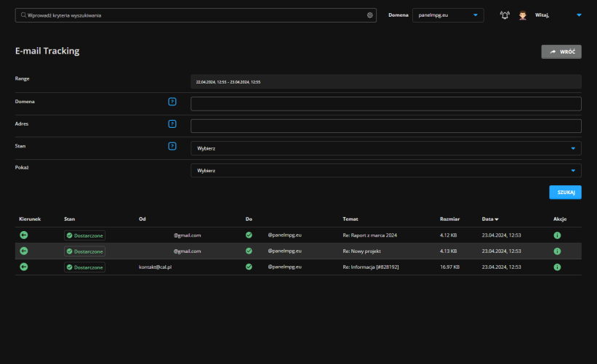Open info action for Raport z marca 2024
The height and width of the screenshot is (364, 597).
[x=557, y=235]
